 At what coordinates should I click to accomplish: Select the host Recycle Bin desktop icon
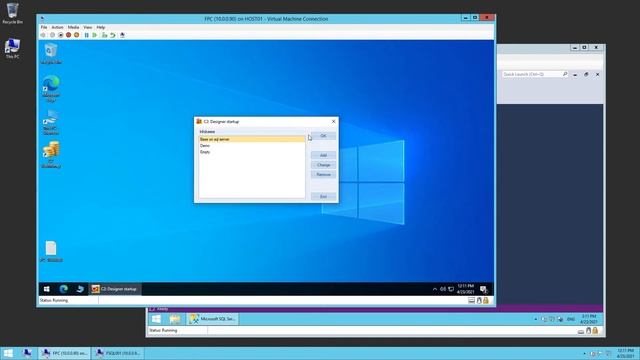pos(13,13)
